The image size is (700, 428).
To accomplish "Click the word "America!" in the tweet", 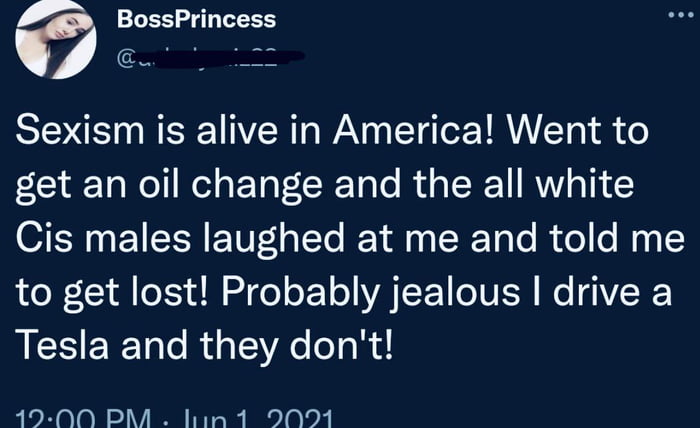I will (414, 130).
